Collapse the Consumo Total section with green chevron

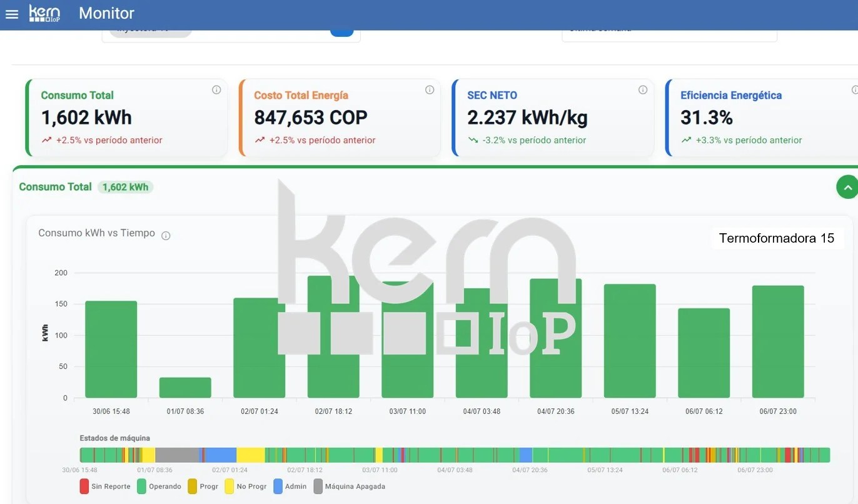tap(847, 187)
